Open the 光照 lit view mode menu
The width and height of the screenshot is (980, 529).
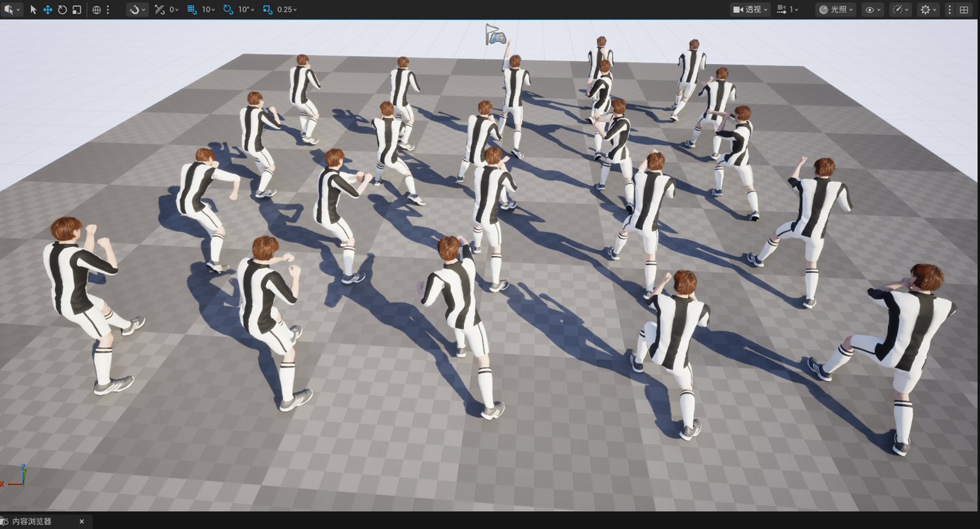pyautogui.click(x=835, y=10)
